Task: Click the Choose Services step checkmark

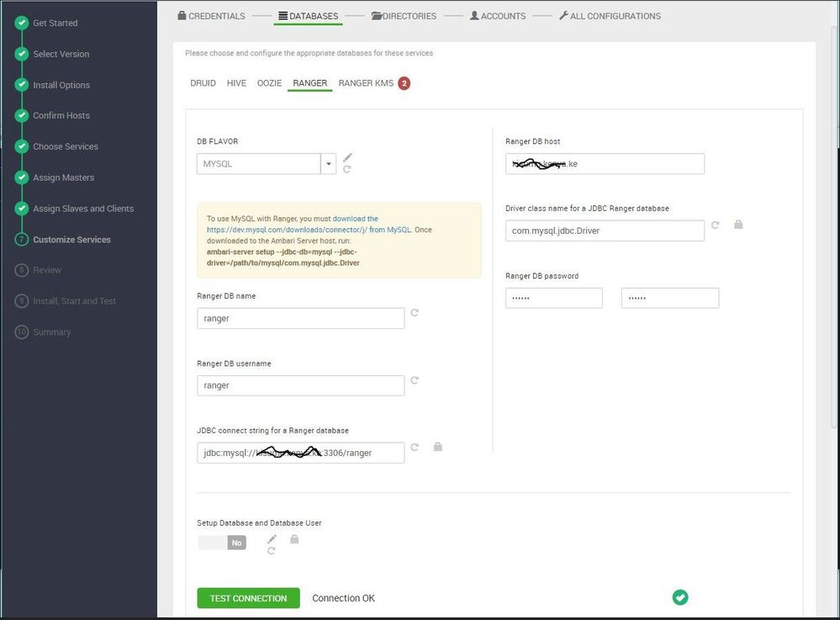Action: coord(21,146)
